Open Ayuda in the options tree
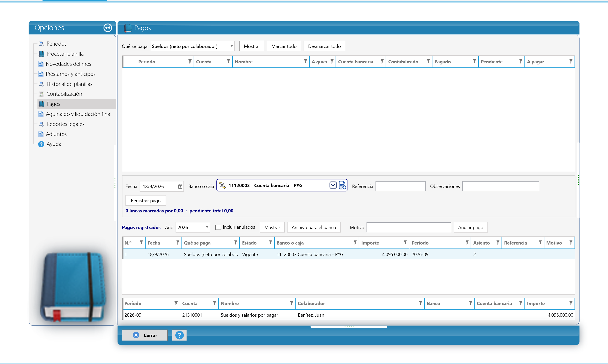608x364 pixels. pyautogui.click(x=54, y=144)
